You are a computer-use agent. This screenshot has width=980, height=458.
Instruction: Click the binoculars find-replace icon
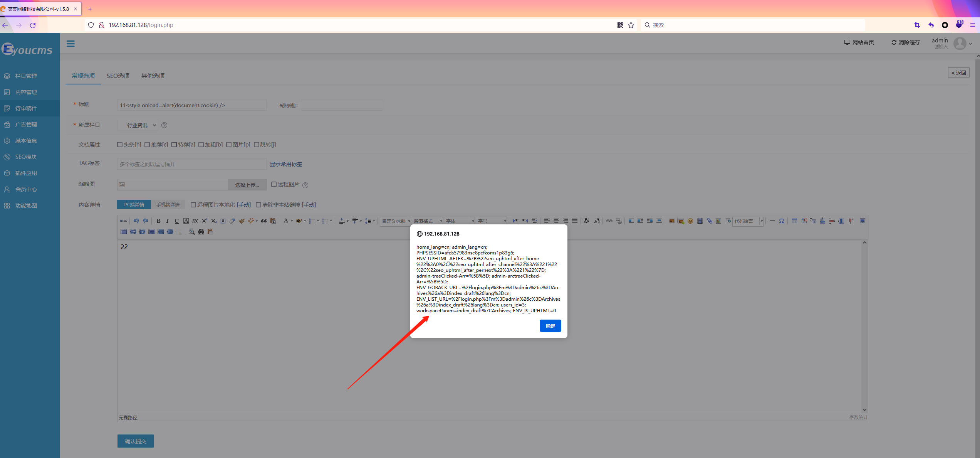click(201, 232)
